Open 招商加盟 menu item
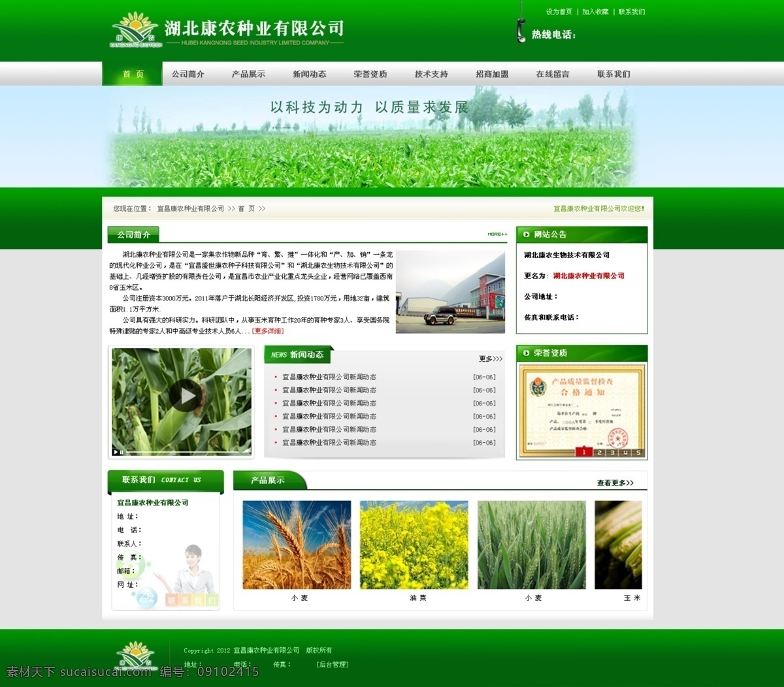This screenshot has width=784, height=687. 492,74
